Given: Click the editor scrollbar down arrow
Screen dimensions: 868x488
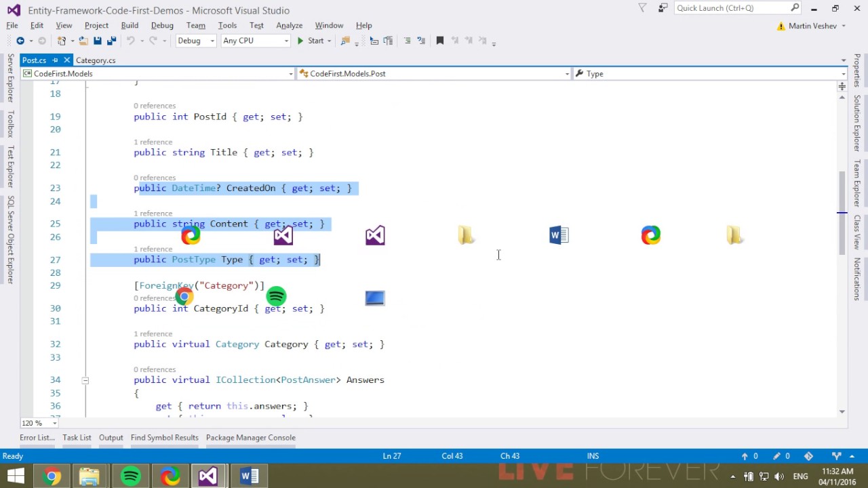Looking at the screenshot, I should coord(842,411).
